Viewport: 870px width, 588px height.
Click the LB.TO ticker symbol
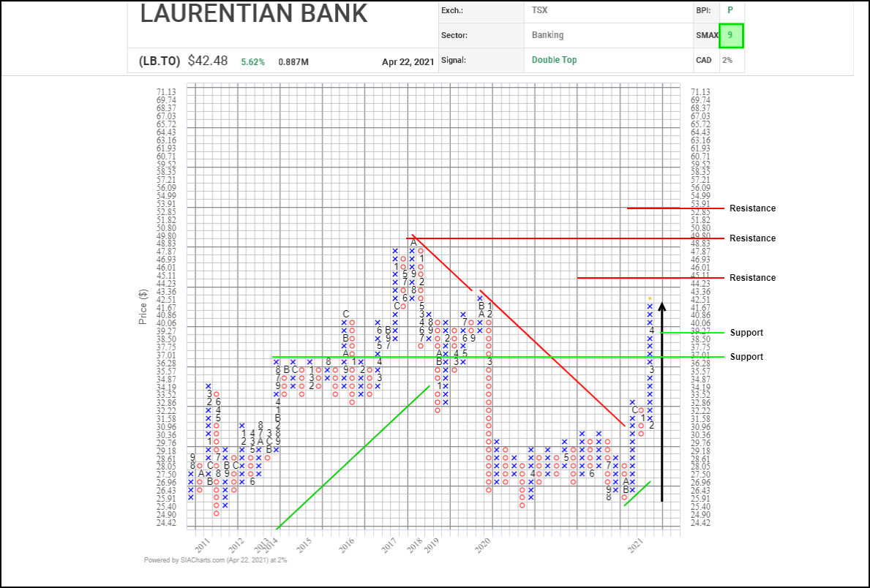159,61
